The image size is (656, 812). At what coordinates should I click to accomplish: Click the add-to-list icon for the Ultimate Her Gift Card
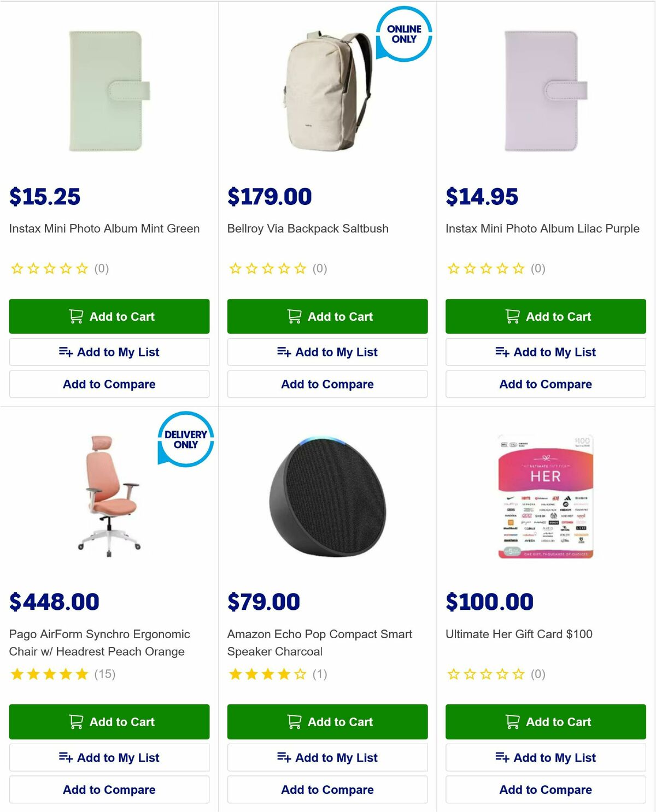[502, 757]
